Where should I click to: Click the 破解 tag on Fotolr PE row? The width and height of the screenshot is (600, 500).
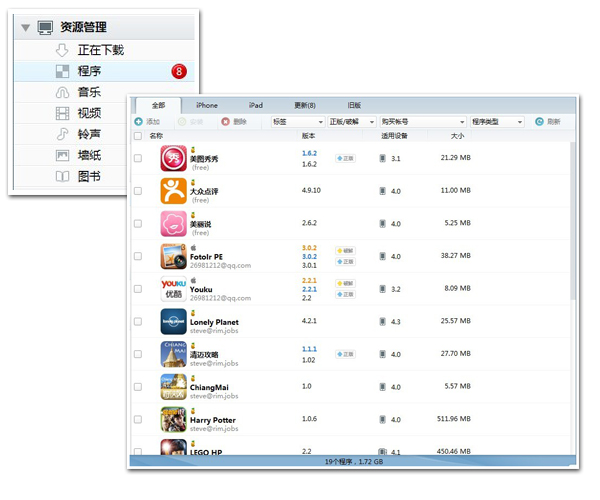click(x=346, y=251)
